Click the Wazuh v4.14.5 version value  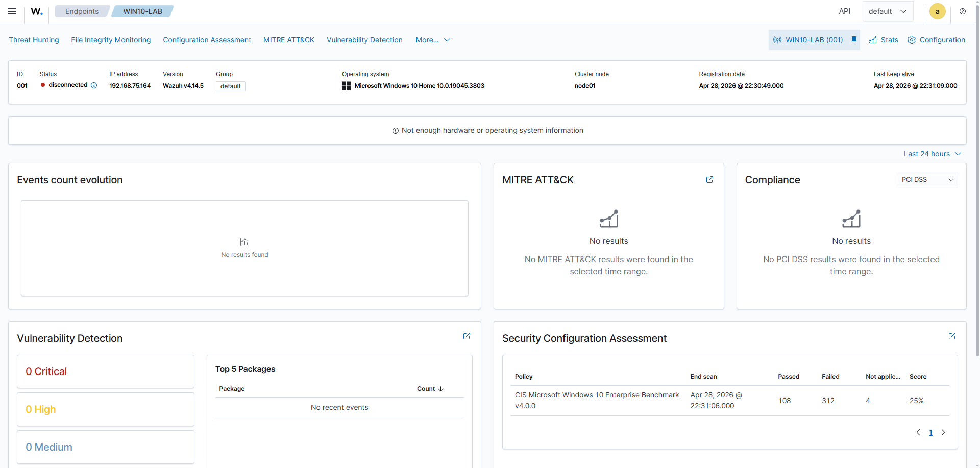point(183,86)
